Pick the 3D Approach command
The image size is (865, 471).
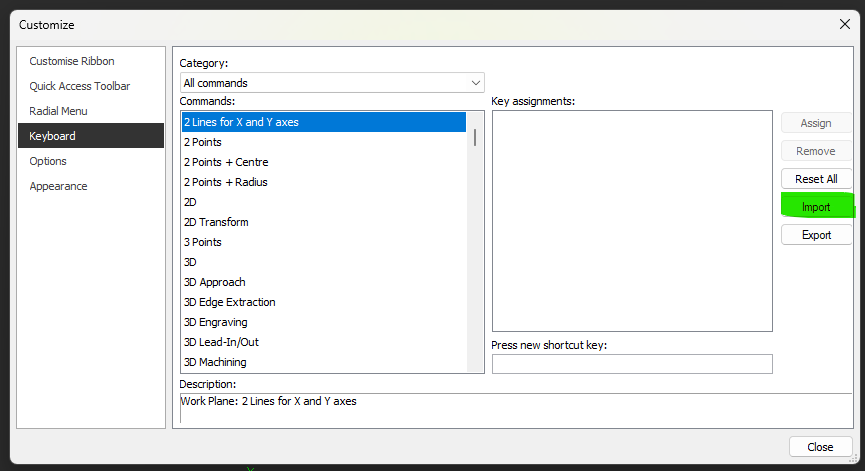click(214, 282)
